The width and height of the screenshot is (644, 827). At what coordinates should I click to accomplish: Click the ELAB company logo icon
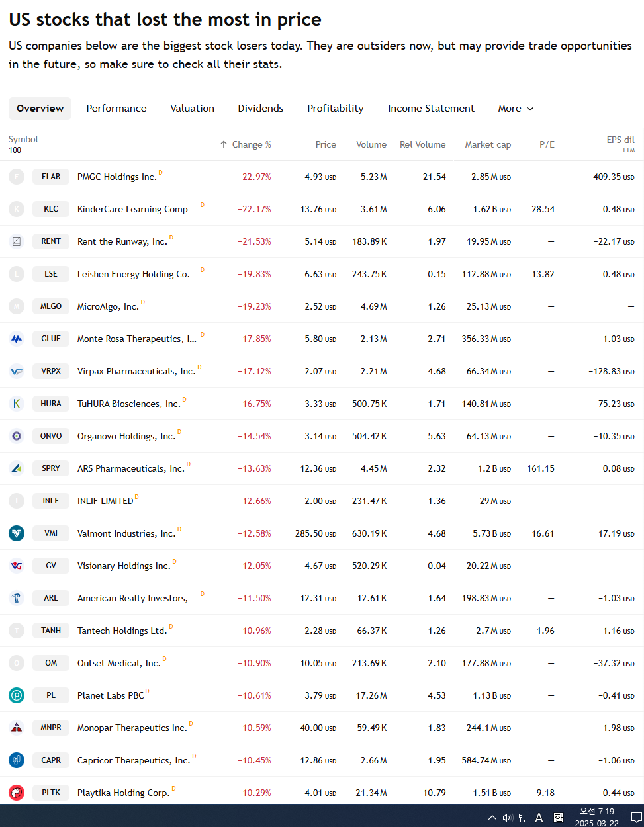coord(17,177)
